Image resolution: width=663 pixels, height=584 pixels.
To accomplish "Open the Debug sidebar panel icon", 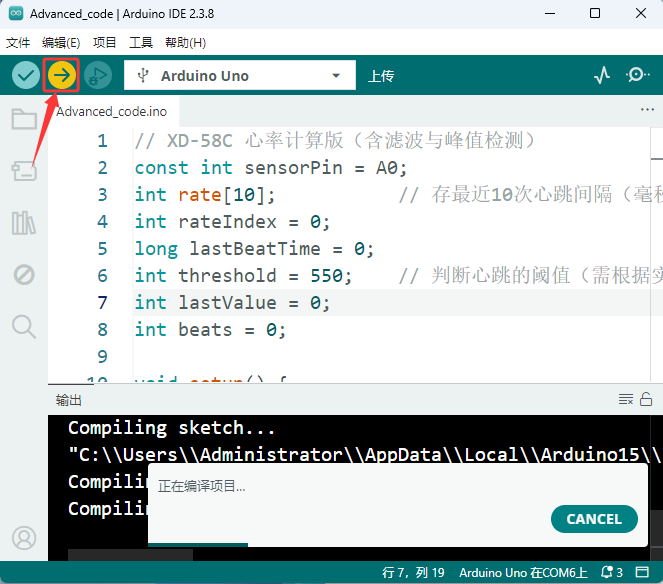I will tap(24, 275).
